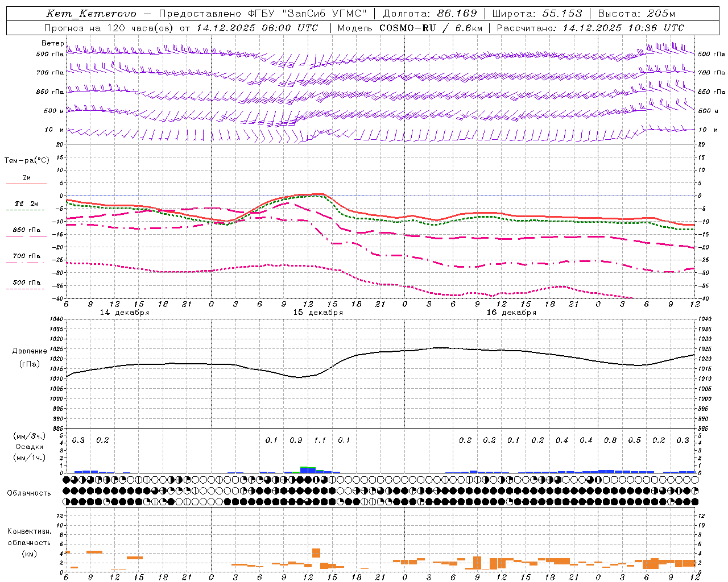Select the "Широта: 55.153" header value
The height and width of the screenshot is (582, 728).
click(x=537, y=14)
